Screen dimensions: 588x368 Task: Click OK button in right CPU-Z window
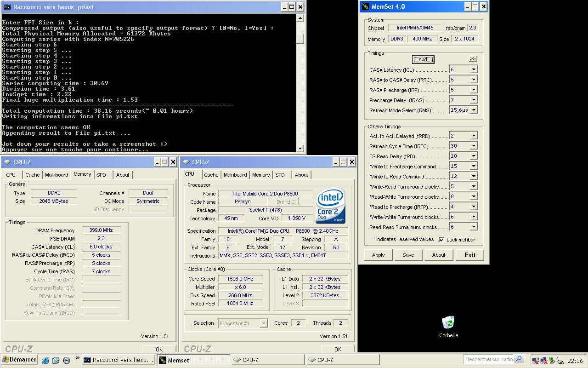(338, 349)
